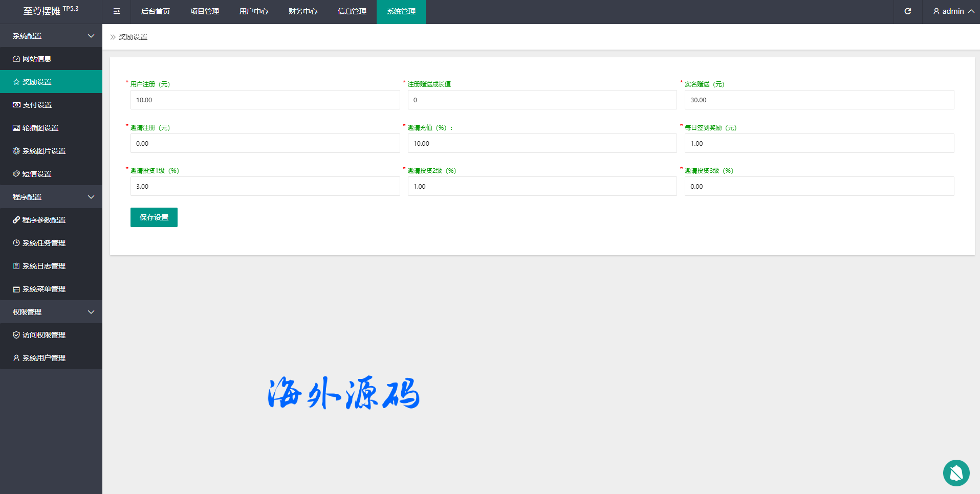Click the floating round notification icon
980x494 pixels.
tap(956, 473)
